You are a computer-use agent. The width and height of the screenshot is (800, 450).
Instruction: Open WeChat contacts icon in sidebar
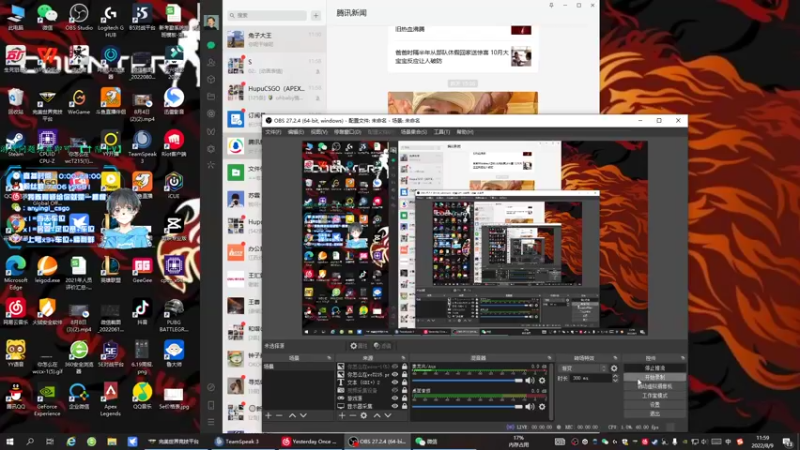[x=211, y=62]
